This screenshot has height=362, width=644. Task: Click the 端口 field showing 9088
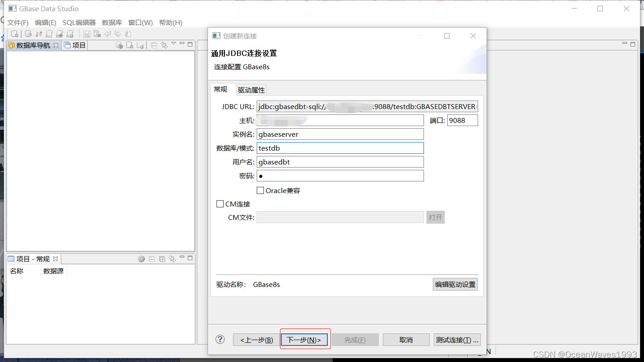[x=462, y=120]
